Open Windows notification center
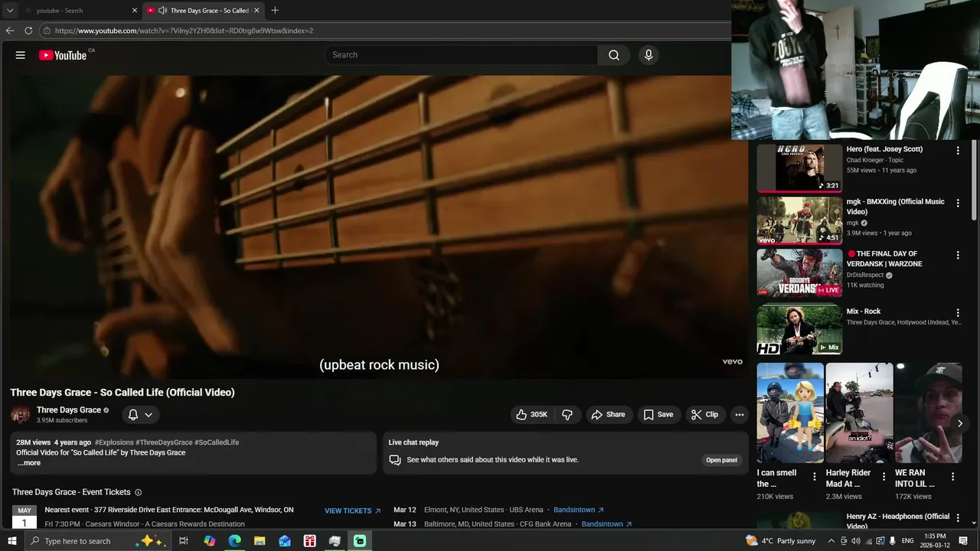The width and height of the screenshot is (980, 551). [963, 541]
